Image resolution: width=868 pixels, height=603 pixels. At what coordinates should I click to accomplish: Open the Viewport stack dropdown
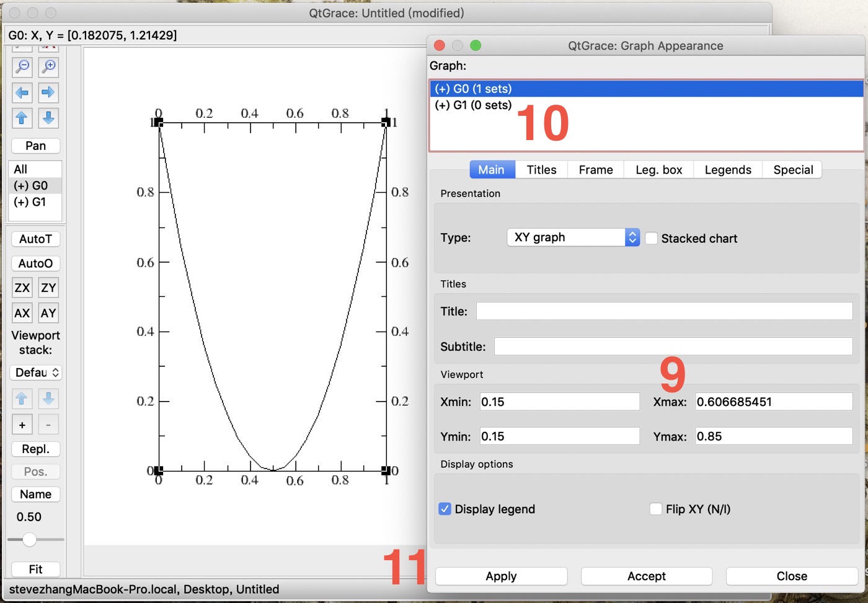[x=36, y=372]
